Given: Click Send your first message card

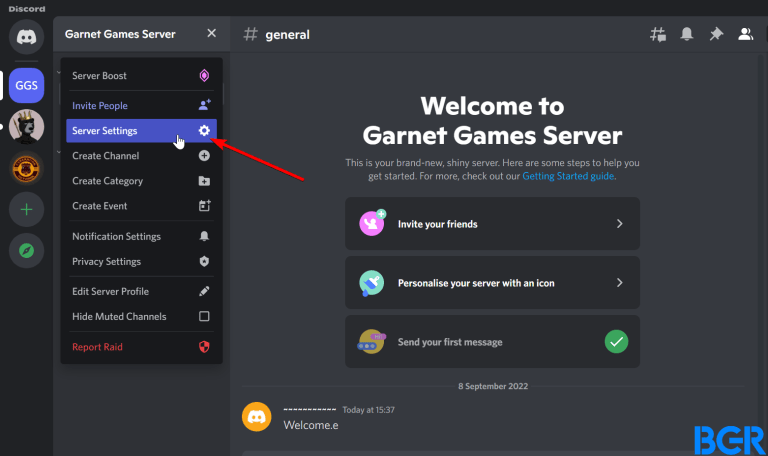Looking at the screenshot, I should (x=492, y=341).
